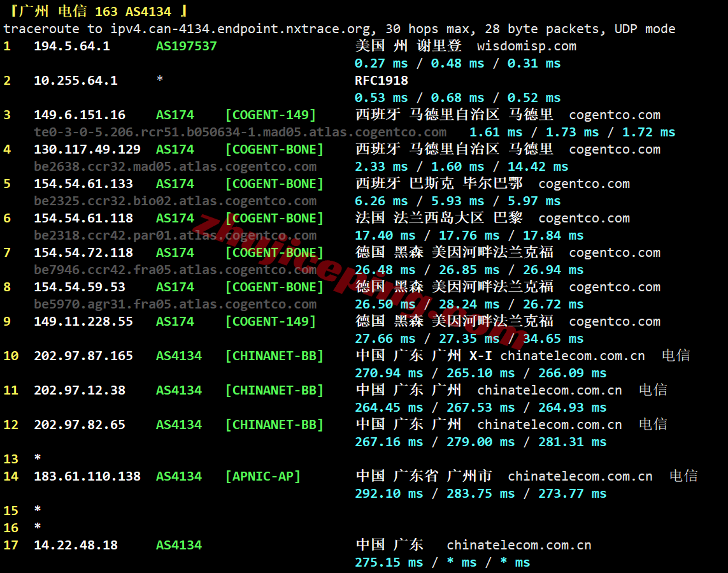Click be7946.ccr42.fra05.atlas.cogentco.com hostname
Image resolution: width=728 pixels, height=573 pixels.
point(175,270)
